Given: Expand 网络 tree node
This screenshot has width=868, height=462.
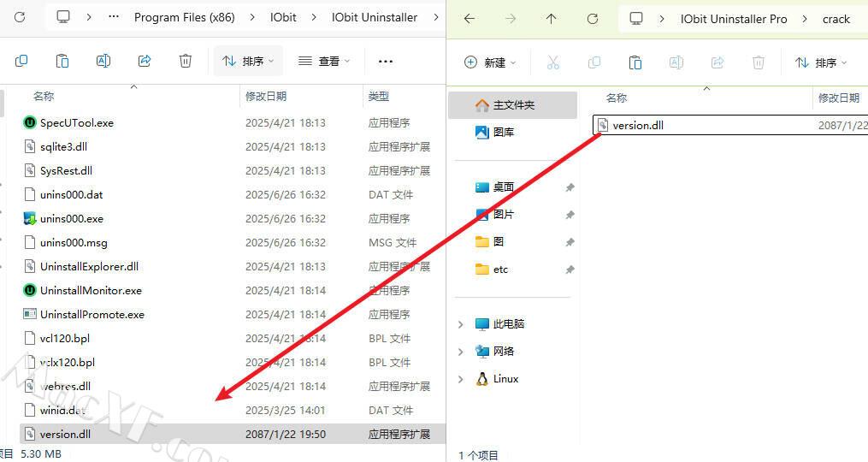Looking at the screenshot, I should (461, 352).
